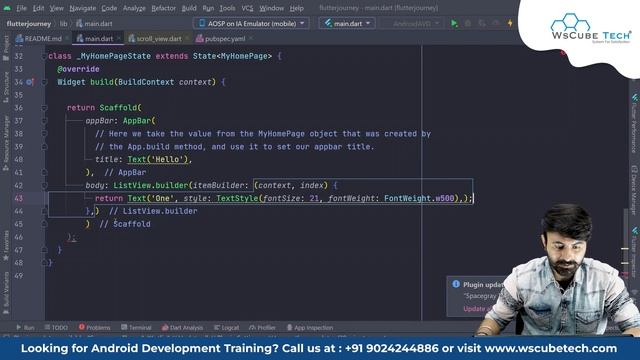640x360 pixels.
Task: Open the AndroidAVD target dropdown
Action: (x=412, y=24)
